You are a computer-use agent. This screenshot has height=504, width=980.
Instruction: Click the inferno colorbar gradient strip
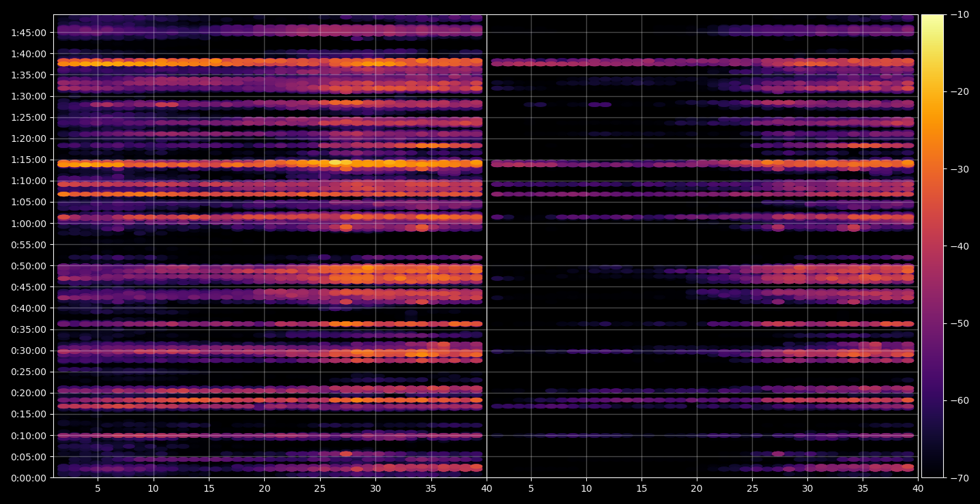(932, 246)
